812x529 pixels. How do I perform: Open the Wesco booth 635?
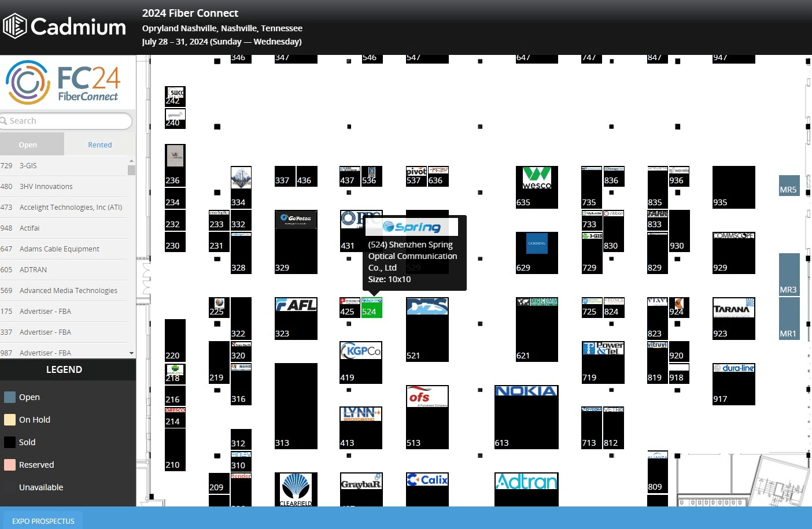click(537, 187)
